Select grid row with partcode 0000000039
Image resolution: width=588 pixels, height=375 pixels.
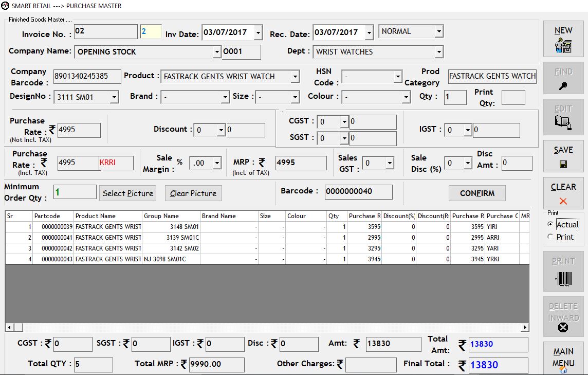[267, 227]
